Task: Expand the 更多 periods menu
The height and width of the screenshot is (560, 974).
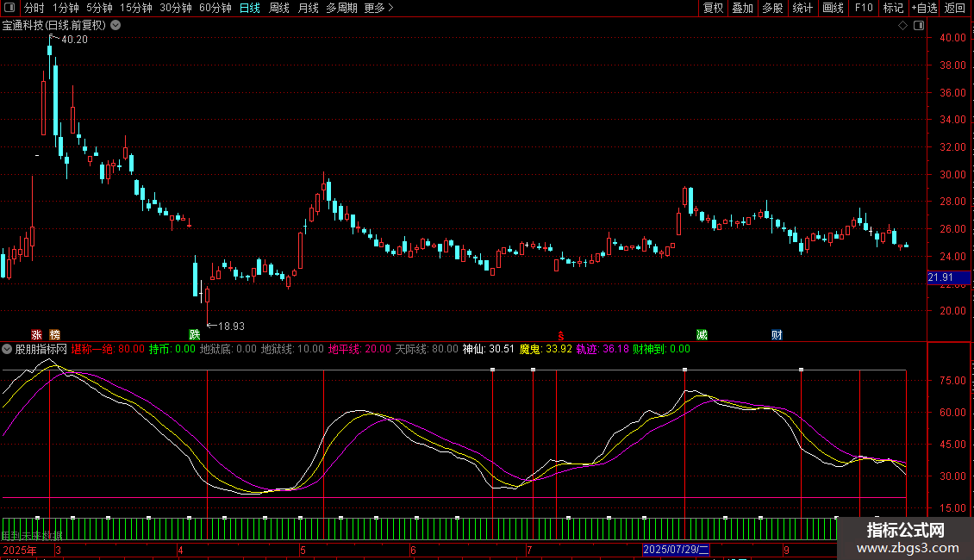Action: coord(378,9)
